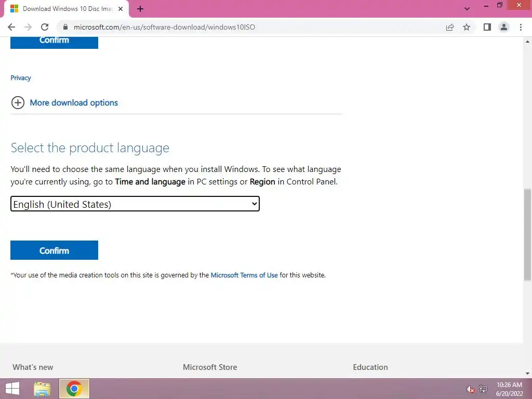Image resolution: width=532 pixels, height=399 pixels.
Task: Click the forward navigation arrow
Action: (28, 27)
